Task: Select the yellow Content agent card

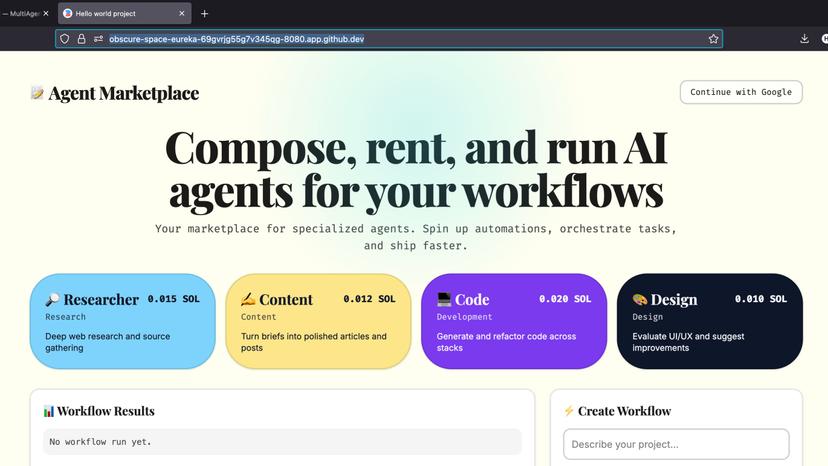Action: pos(318,321)
